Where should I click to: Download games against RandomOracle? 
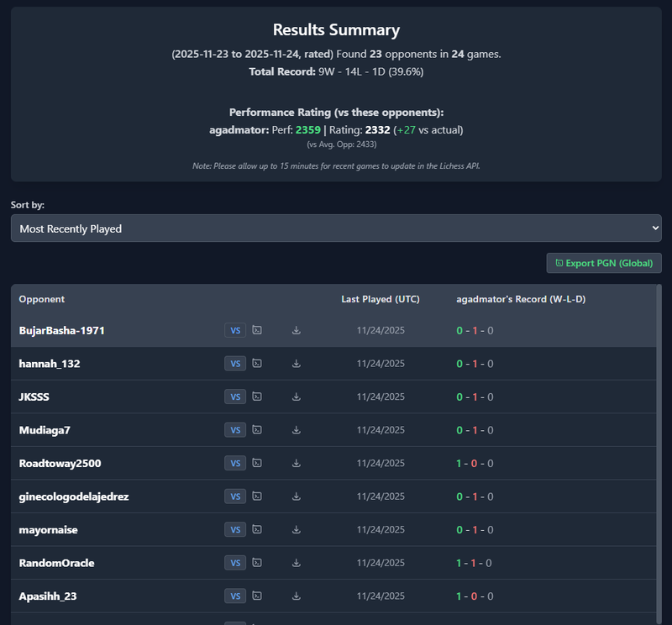pos(297,563)
